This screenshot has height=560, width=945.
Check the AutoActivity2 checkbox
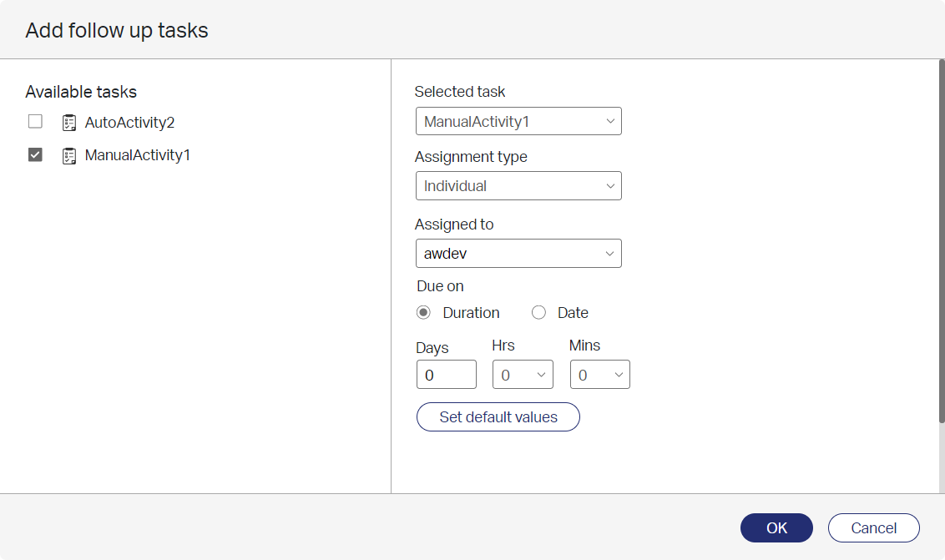pyautogui.click(x=36, y=122)
